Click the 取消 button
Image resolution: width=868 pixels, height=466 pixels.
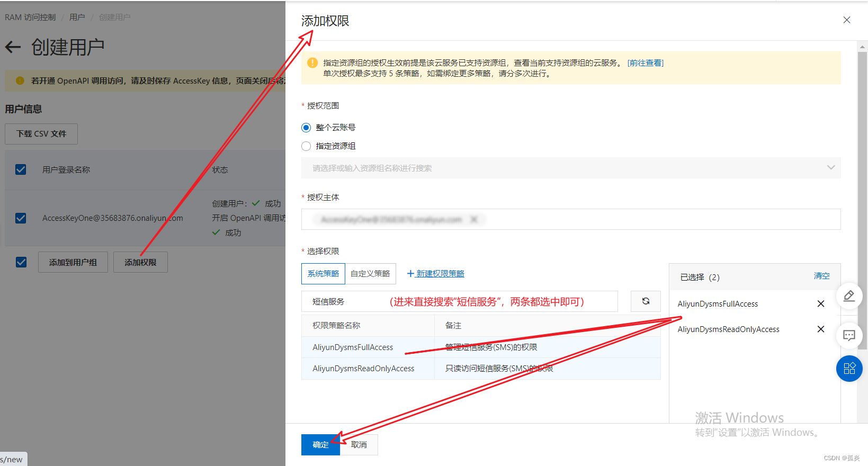pos(359,445)
